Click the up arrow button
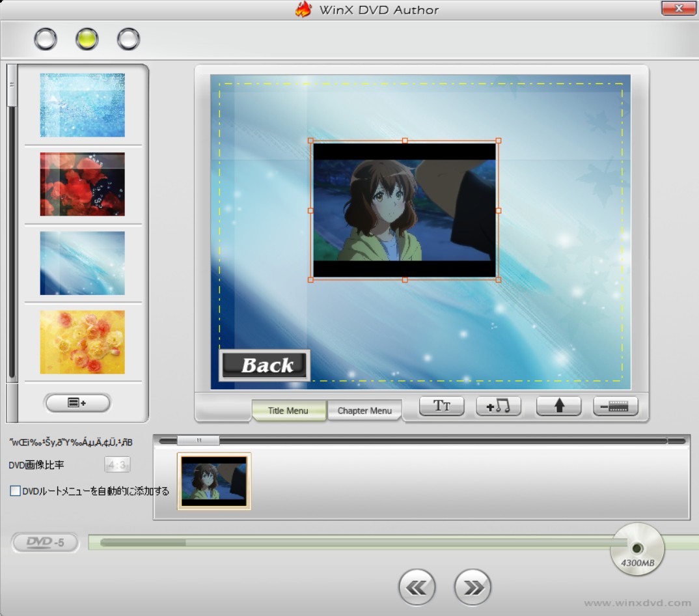 tap(559, 406)
